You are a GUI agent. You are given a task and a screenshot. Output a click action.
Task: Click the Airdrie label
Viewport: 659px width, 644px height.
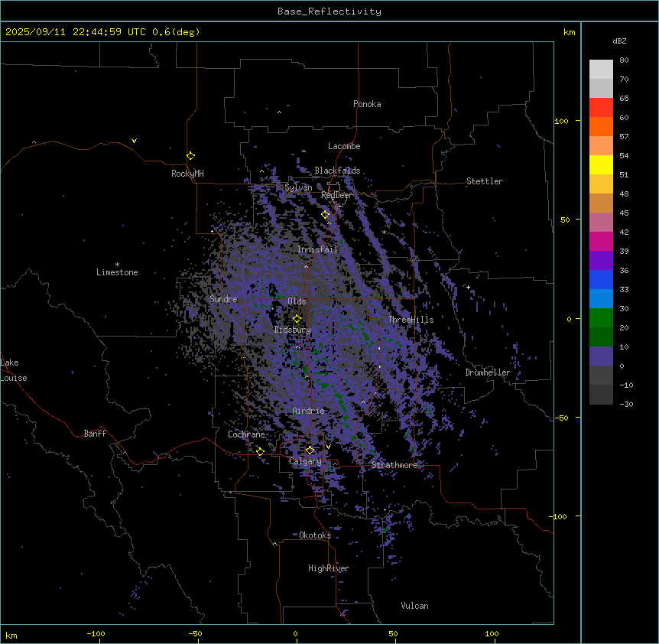pos(309,411)
